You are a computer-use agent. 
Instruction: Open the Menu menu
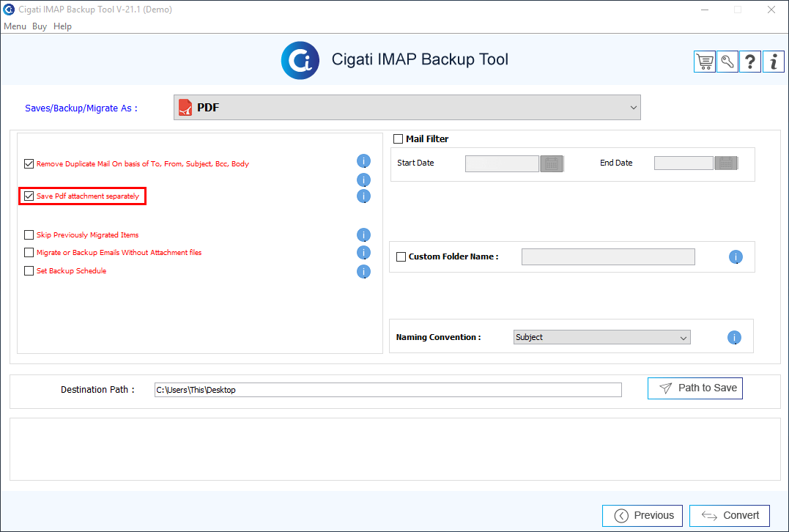pos(15,26)
